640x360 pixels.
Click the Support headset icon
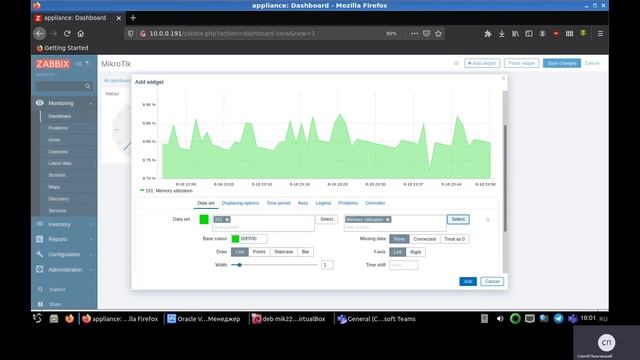point(40,289)
